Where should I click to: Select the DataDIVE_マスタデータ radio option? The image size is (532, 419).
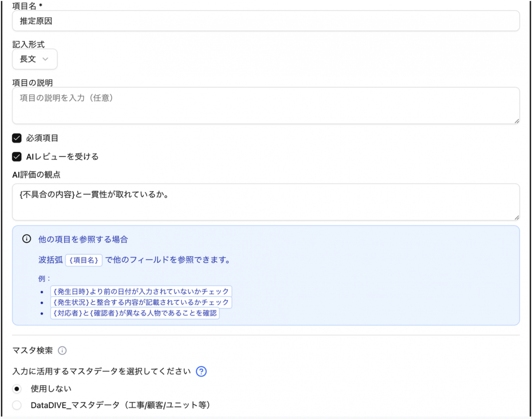tap(16, 405)
